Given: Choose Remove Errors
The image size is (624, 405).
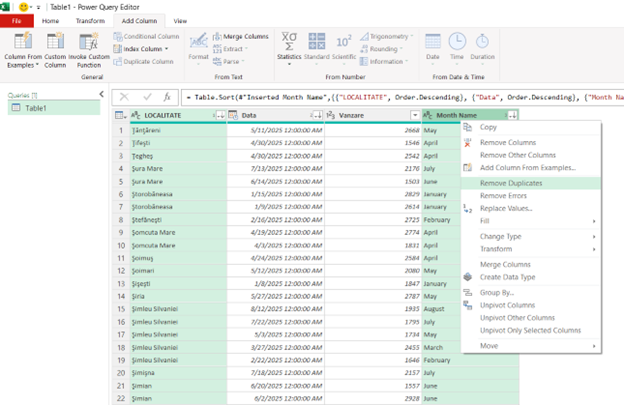Looking at the screenshot, I should (531, 196).
